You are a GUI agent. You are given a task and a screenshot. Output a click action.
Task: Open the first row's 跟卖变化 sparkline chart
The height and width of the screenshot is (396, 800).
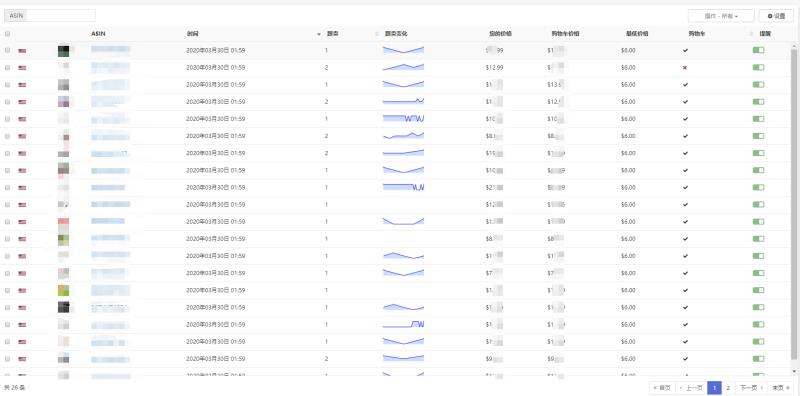(x=403, y=50)
